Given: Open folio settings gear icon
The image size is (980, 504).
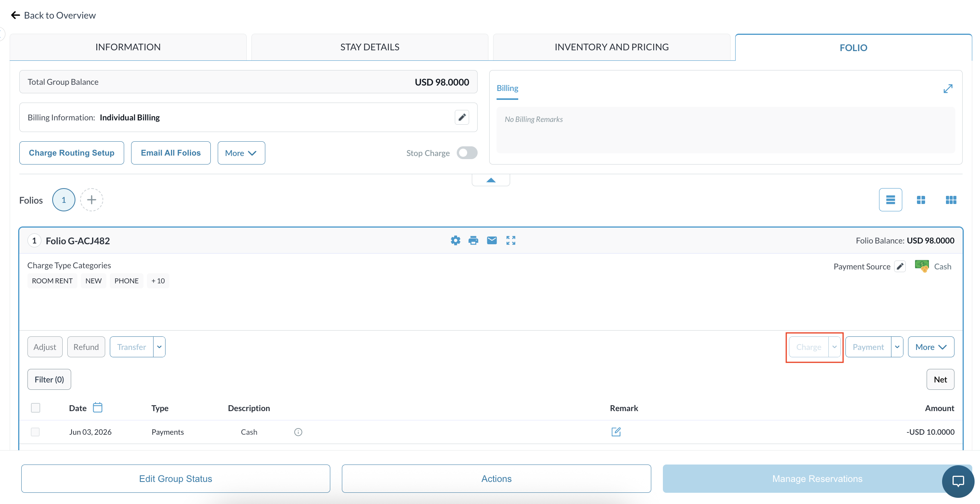Looking at the screenshot, I should point(456,240).
